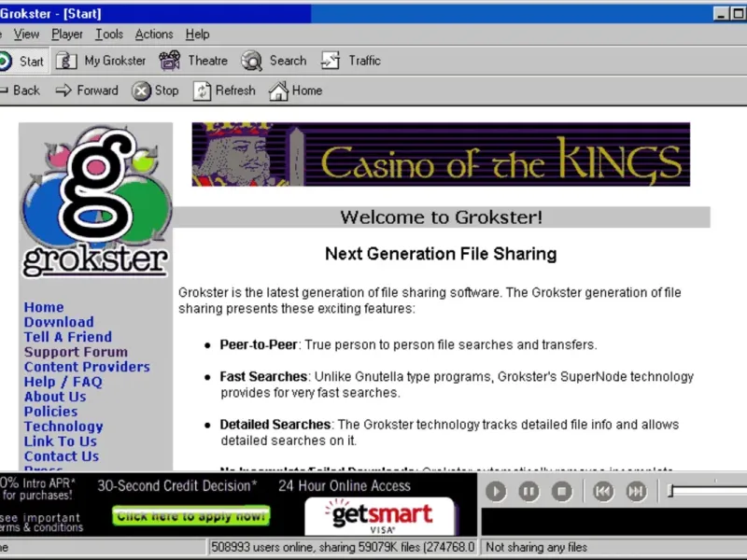This screenshot has height=560, width=747.
Task: Open the Search magnifier icon
Action: click(251, 61)
